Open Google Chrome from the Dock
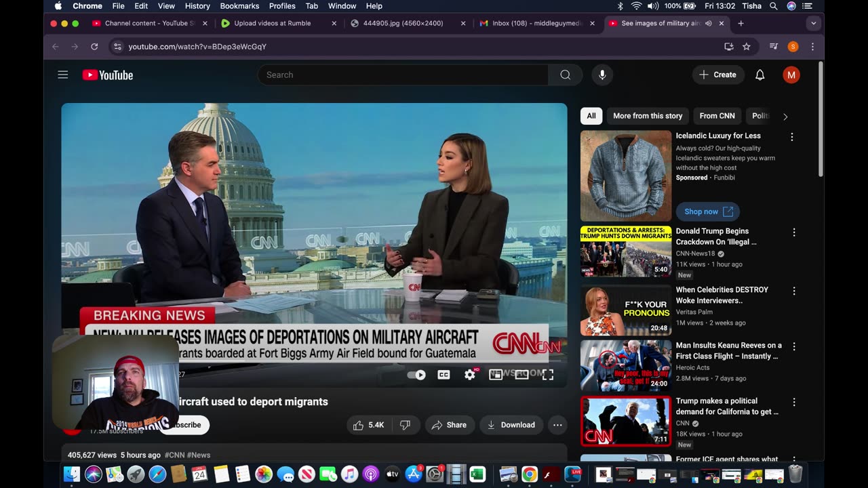This screenshot has width=868, height=488. (530, 474)
